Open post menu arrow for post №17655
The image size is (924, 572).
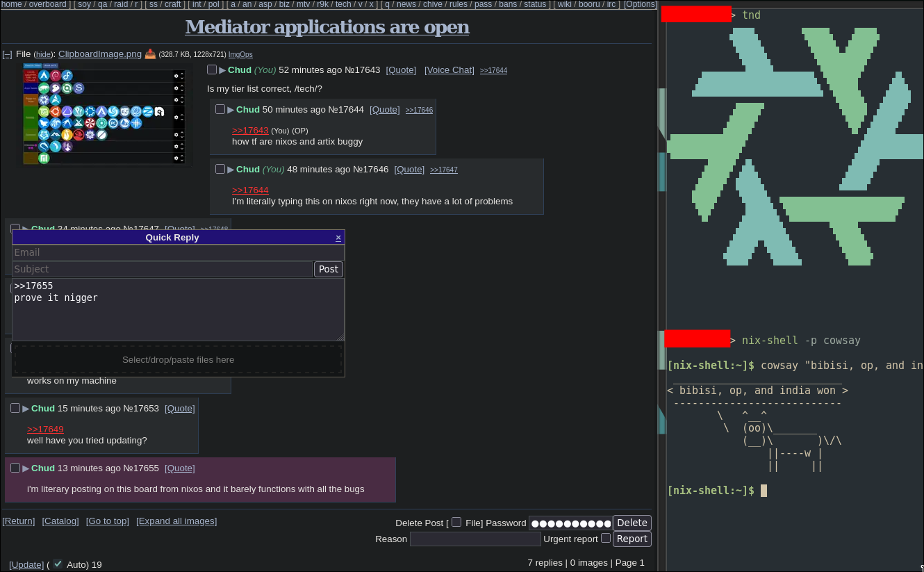[x=26, y=468]
